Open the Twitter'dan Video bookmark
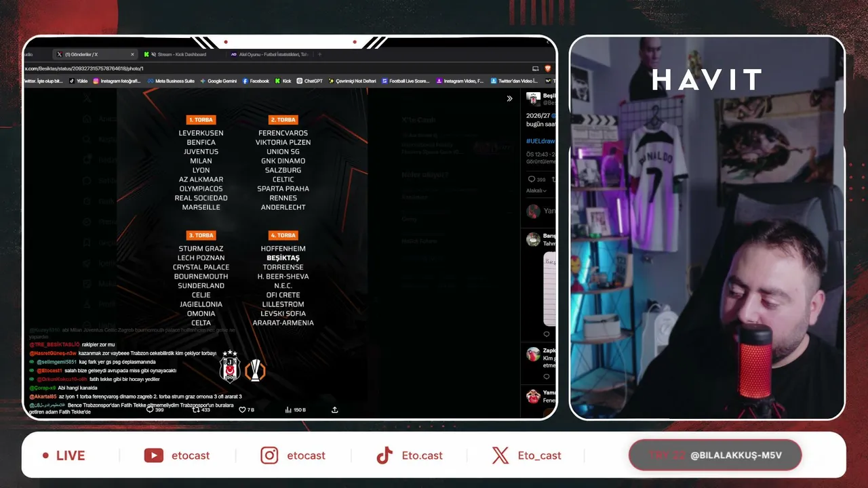Viewport: 868px width, 488px height. point(514,81)
